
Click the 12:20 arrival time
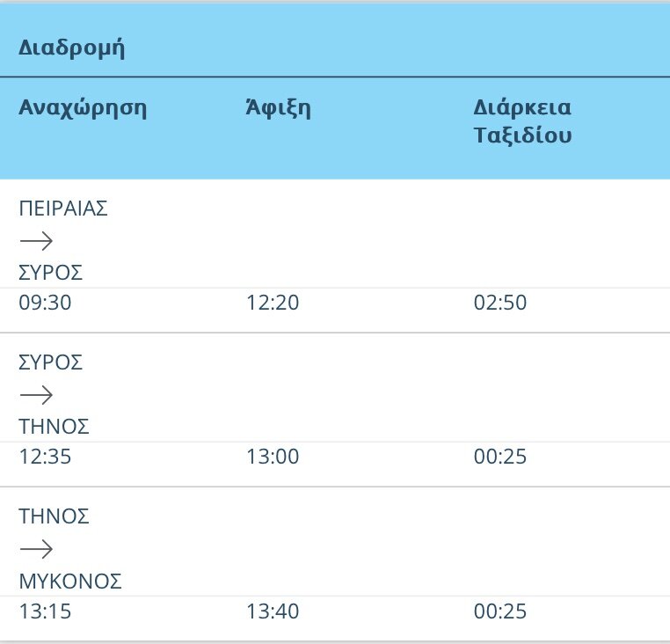pos(273,304)
